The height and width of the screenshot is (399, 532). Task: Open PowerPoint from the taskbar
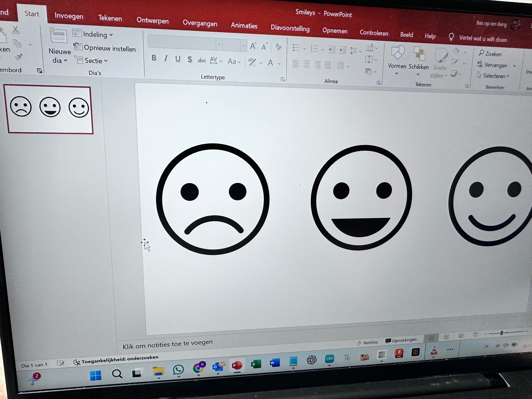tap(237, 366)
